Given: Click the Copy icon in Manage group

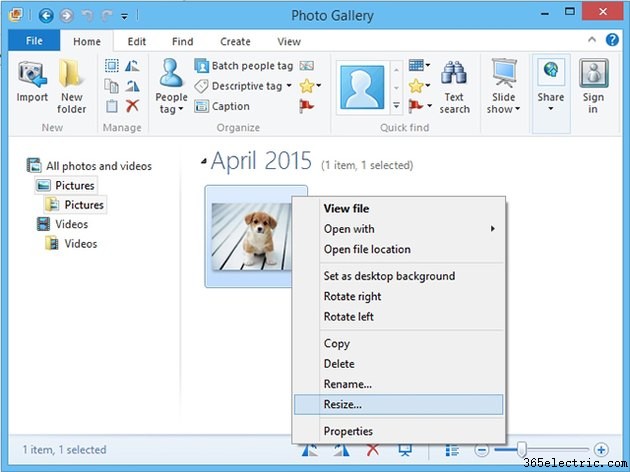Looking at the screenshot, I should pyautogui.click(x=111, y=86).
